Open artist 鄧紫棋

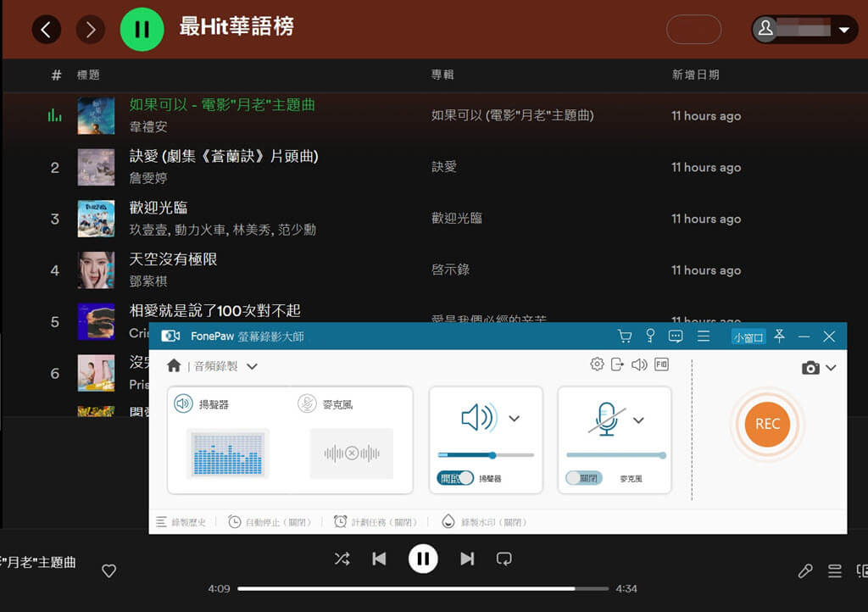[148, 281]
